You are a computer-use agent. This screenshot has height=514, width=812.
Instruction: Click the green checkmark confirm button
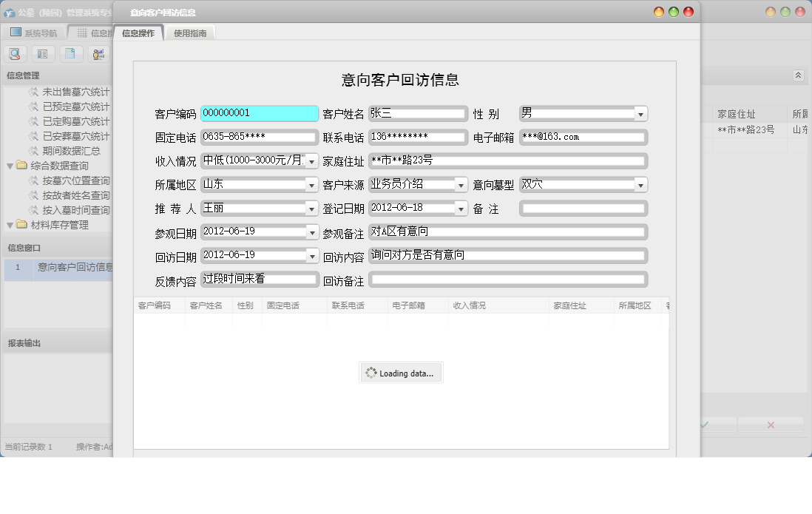pyautogui.click(x=705, y=425)
